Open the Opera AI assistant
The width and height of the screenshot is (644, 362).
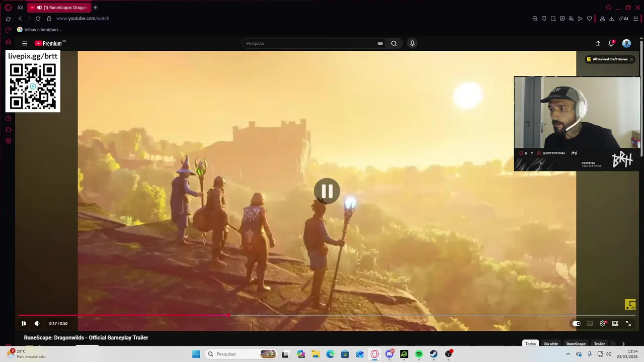pos(624,19)
